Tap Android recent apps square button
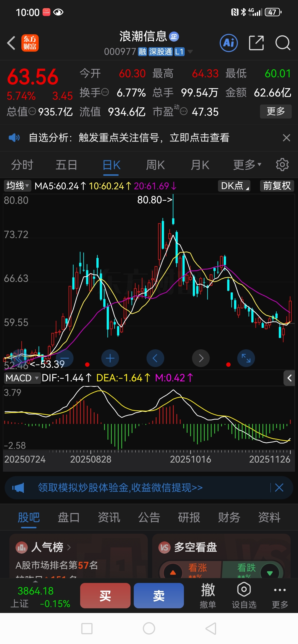This screenshot has height=644, width=298. click(x=87, y=628)
